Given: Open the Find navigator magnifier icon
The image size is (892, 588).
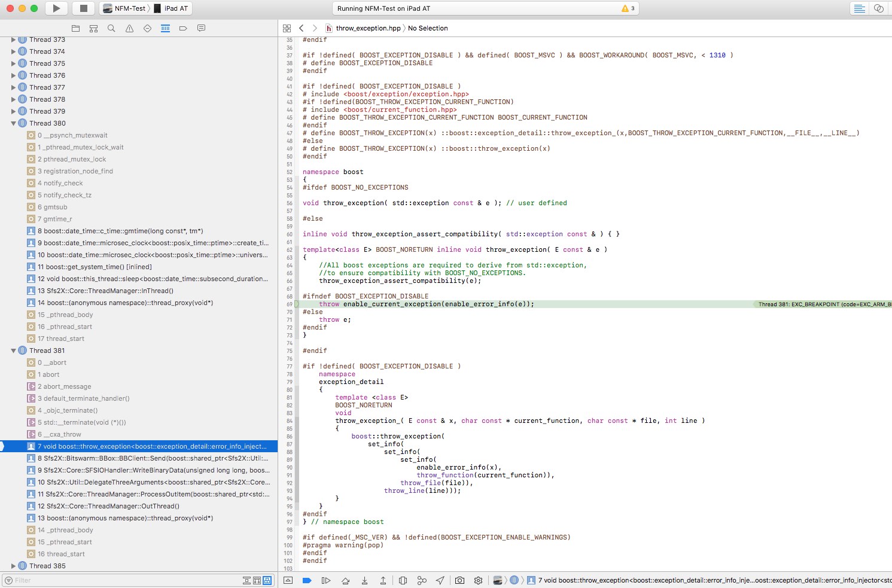Looking at the screenshot, I should [x=111, y=28].
